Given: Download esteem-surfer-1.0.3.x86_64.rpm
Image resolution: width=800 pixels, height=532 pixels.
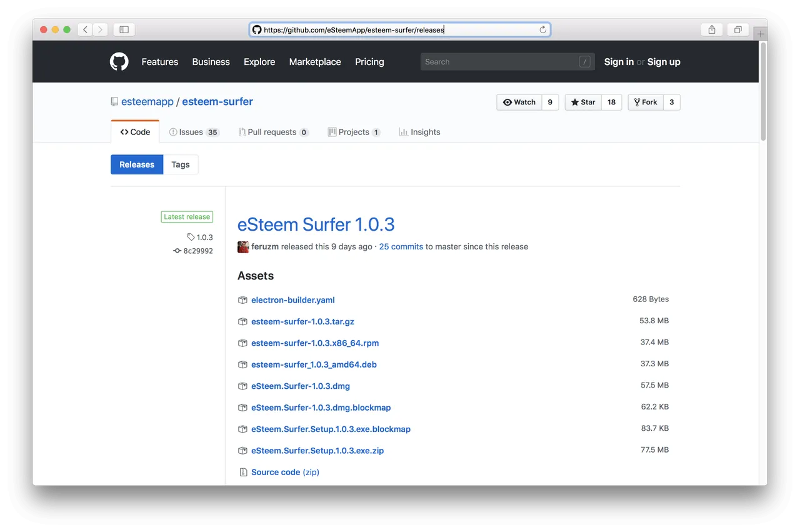Looking at the screenshot, I should pyautogui.click(x=315, y=343).
